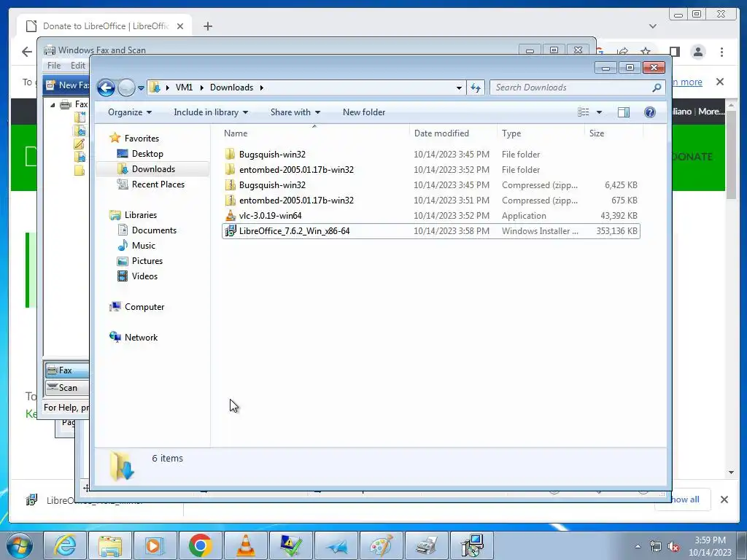The image size is (747, 560).
Task: Open the Organize menu
Action: tap(130, 112)
